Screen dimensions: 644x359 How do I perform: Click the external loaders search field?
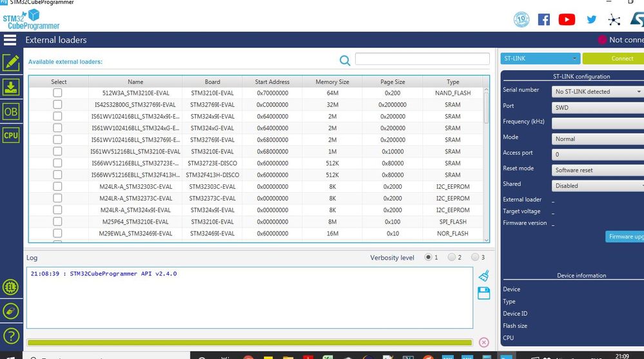[422, 59]
